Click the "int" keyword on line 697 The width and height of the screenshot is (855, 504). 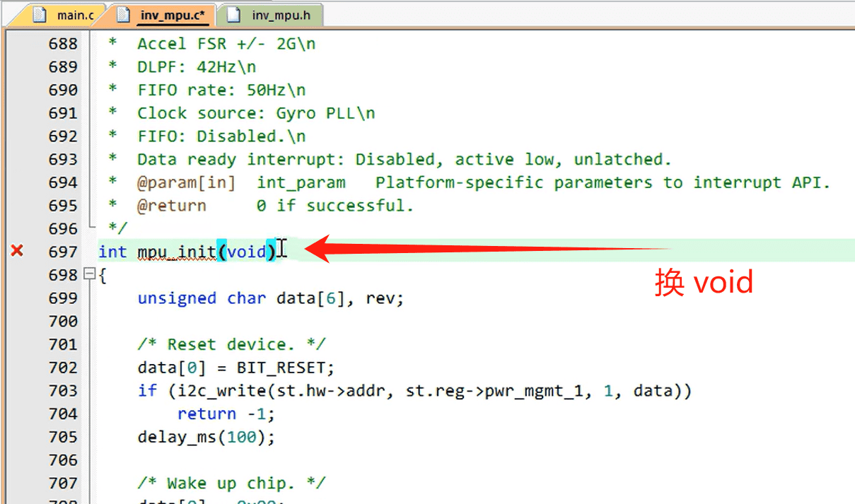[x=112, y=252]
